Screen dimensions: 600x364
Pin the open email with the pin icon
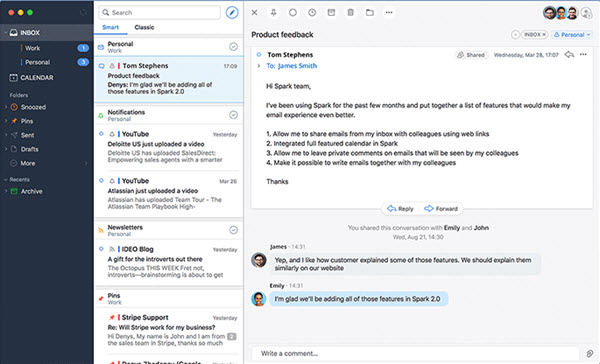[x=274, y=13]
